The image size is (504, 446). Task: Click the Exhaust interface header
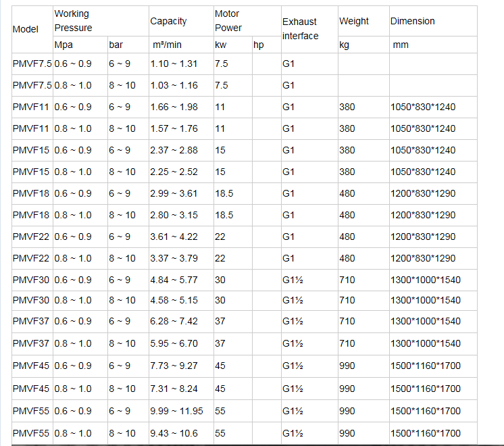[x=300, y=29]
